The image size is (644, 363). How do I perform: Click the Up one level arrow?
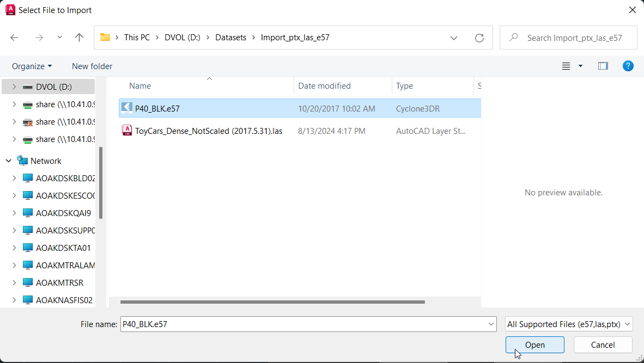79,38
